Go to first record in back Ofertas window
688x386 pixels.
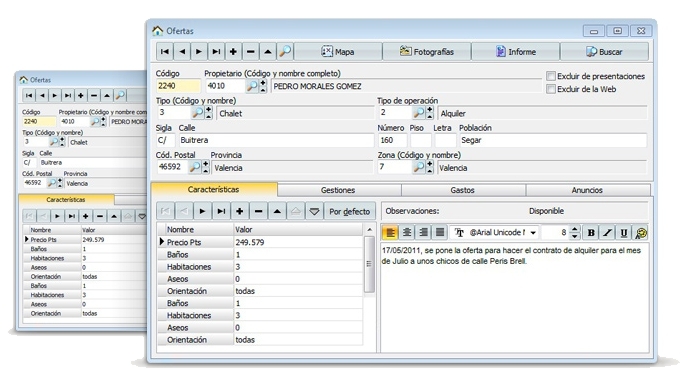(x=29, y=95)
